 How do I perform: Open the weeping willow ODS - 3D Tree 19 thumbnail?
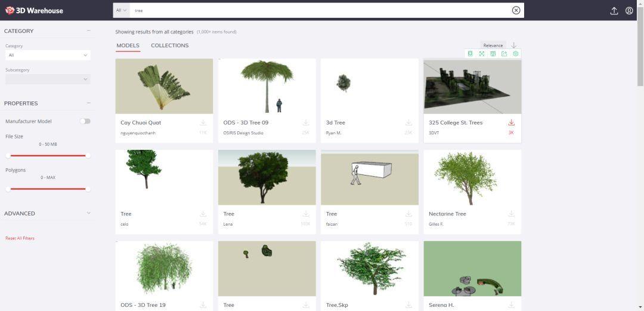[x=164, y=269]
